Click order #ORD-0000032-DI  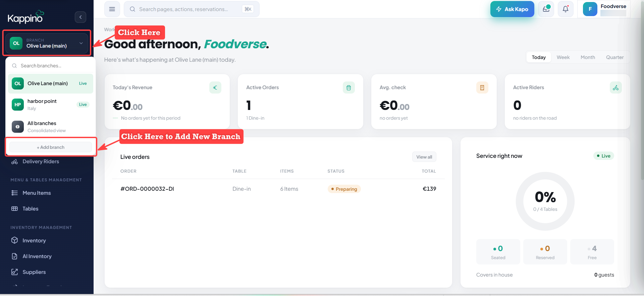tap(147, 189)
